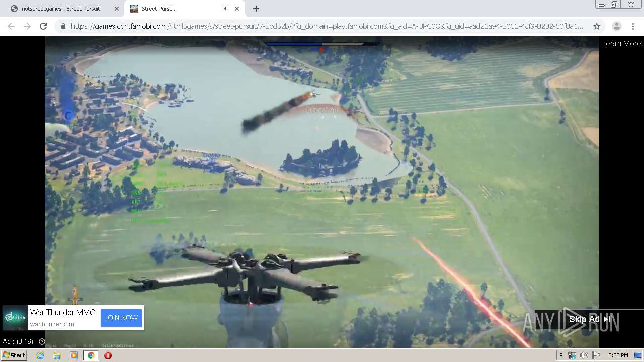The image size is (644, 362).
Task: View site security lock info
Action: pyautogui.click(x=63, y=26)
